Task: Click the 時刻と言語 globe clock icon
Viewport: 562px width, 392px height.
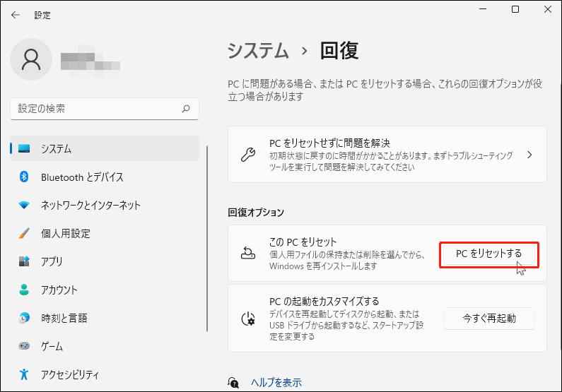Action: (x=24, y=318)
